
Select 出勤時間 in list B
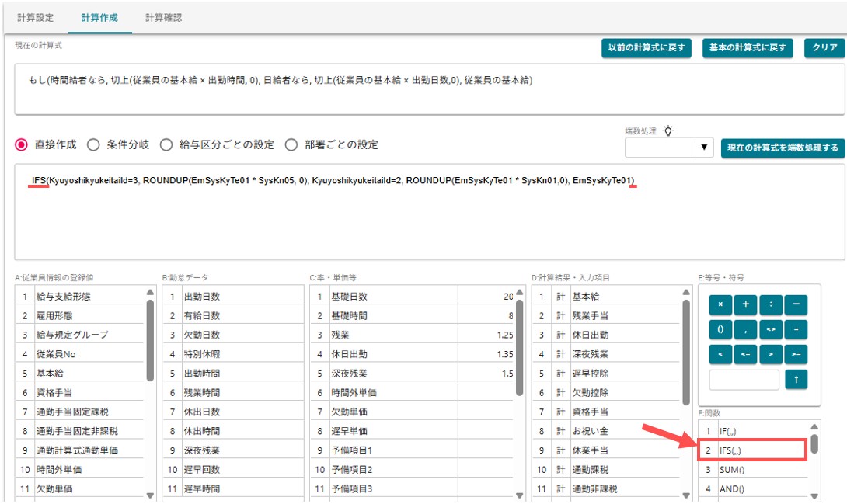[x=233, y=374]
